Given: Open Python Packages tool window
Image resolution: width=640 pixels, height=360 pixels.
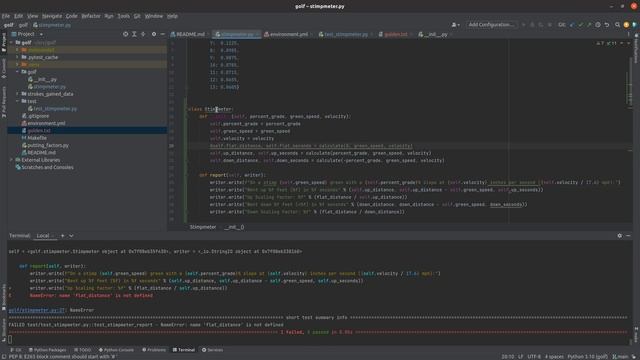Looking at the screenshot, I should click(x=47, y=350).
